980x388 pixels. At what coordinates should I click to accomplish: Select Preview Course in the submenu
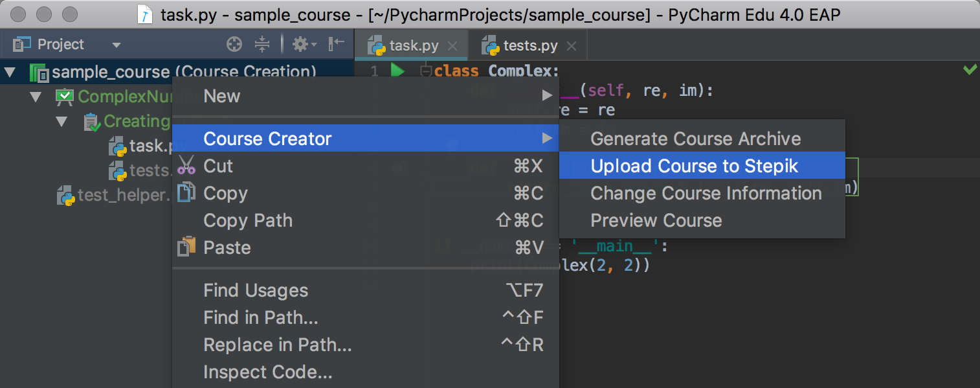pos(702,220)
